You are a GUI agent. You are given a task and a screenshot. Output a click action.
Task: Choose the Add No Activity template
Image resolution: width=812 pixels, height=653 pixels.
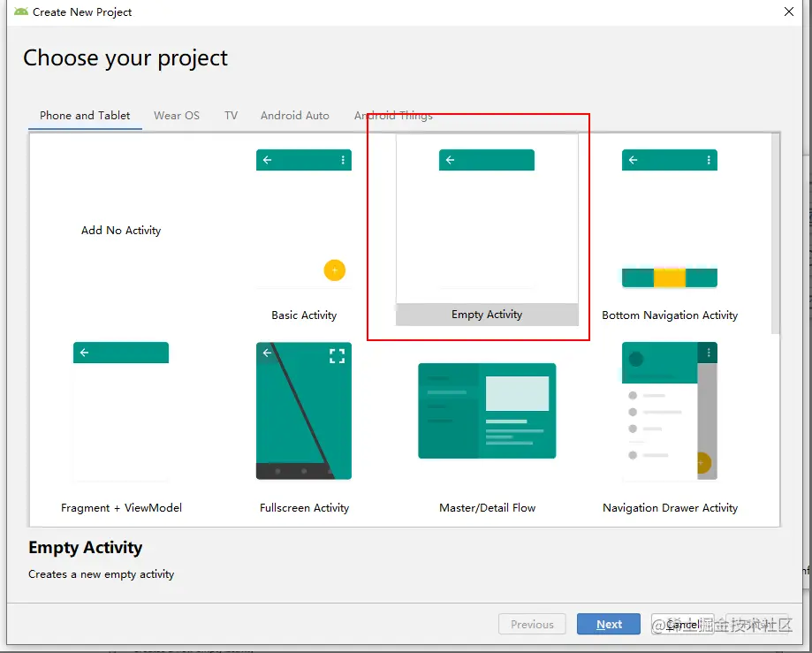(x=121, y=231)
